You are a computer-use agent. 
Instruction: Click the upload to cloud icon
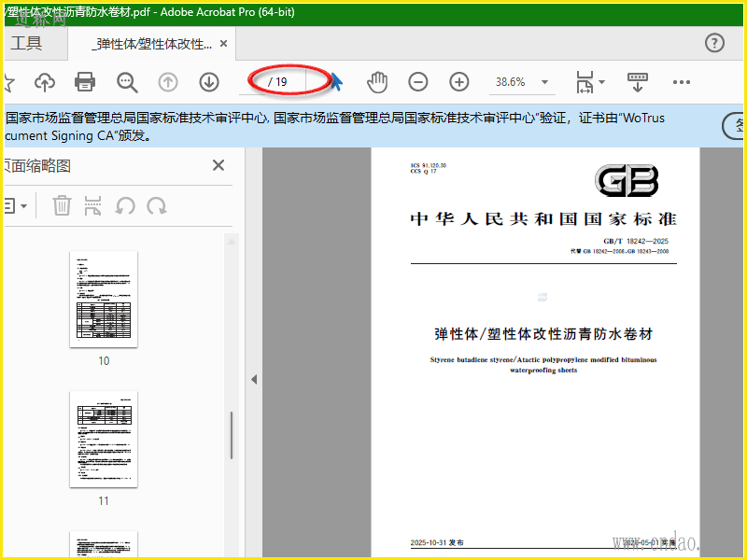pyautogui.click(x=45, y=82)
